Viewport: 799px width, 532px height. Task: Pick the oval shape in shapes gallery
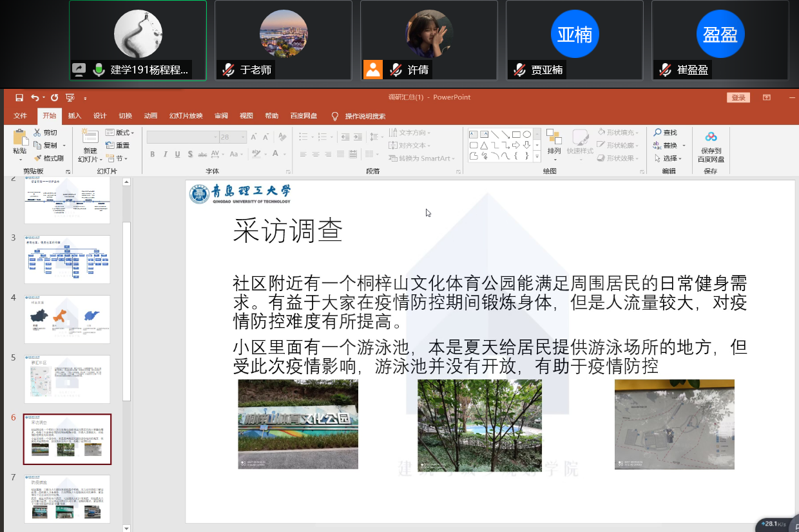(526, 134)
